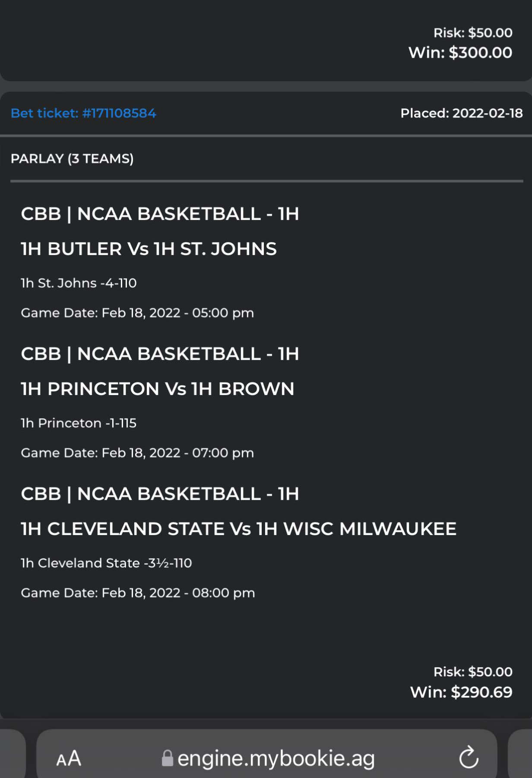This screenshot has width=532, height=778.
Task: Select the 1H PRINCETON Vs 1H BROWN matchup
Action: coord(158,389)
